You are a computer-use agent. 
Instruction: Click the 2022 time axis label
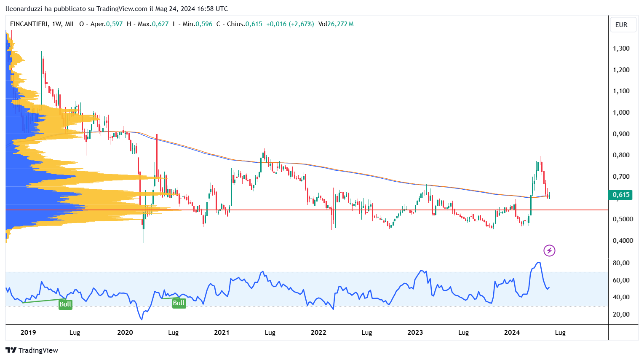(x=318, y=333)
